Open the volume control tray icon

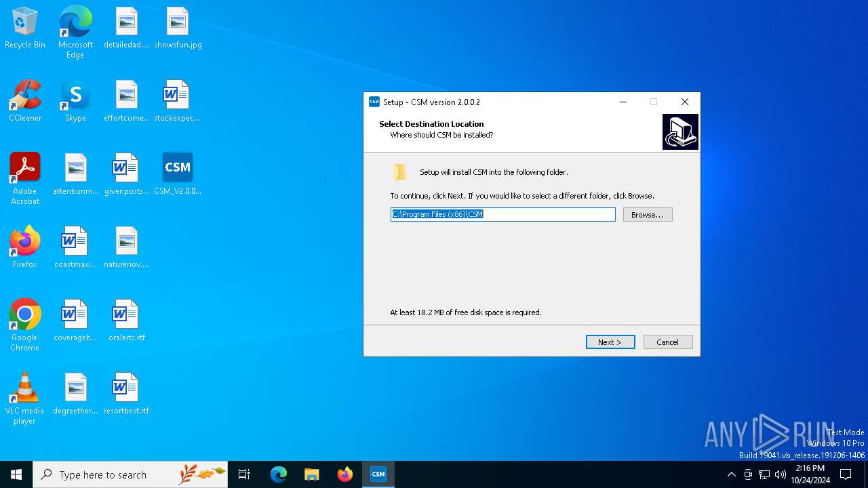click(781, 474)
